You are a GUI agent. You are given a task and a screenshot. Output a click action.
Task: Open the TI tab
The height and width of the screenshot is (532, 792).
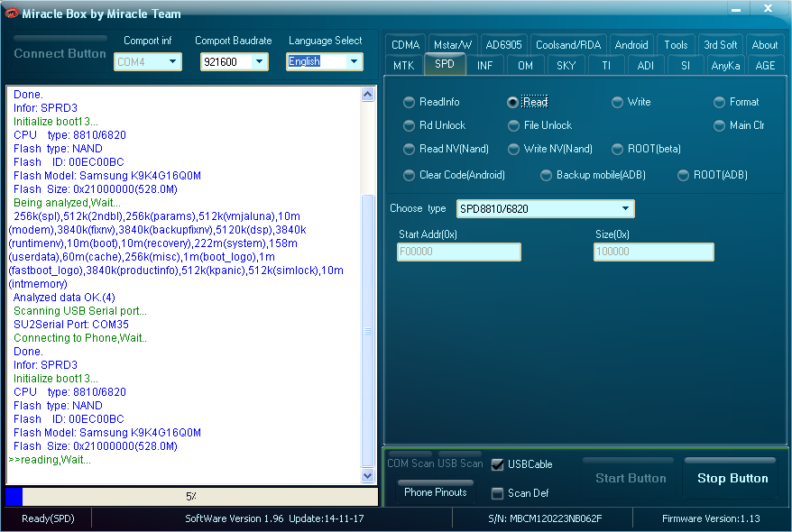pos(606,66)
